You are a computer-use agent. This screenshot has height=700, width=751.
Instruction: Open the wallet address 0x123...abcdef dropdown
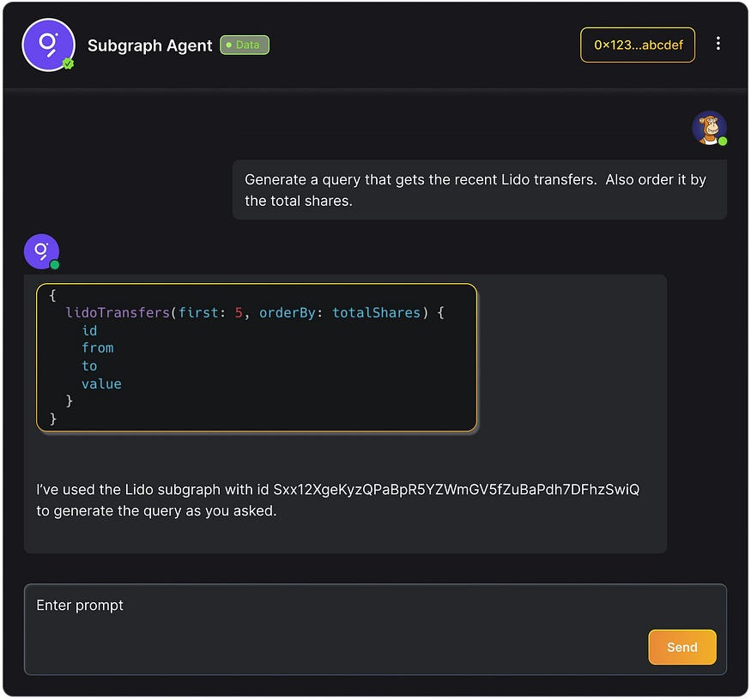(638, 44)
